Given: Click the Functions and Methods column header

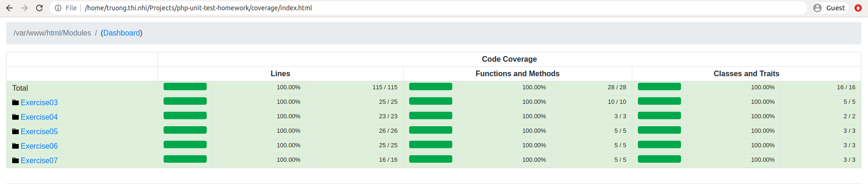Looking at the screenshot, I should [x=517, y=73].
